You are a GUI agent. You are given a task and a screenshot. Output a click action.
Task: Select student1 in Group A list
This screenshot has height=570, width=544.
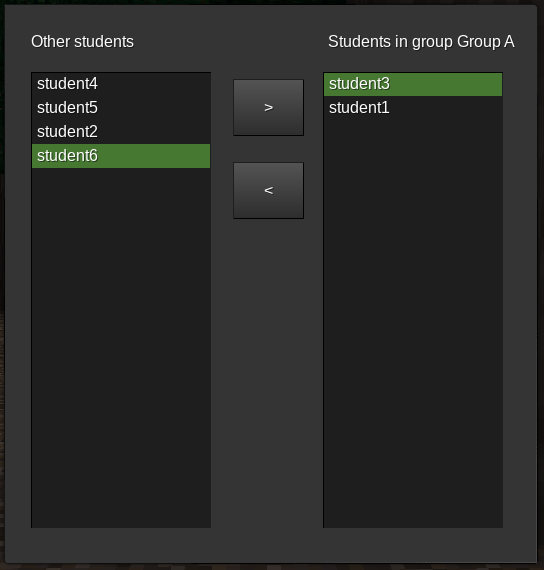[x=413, y=108]
